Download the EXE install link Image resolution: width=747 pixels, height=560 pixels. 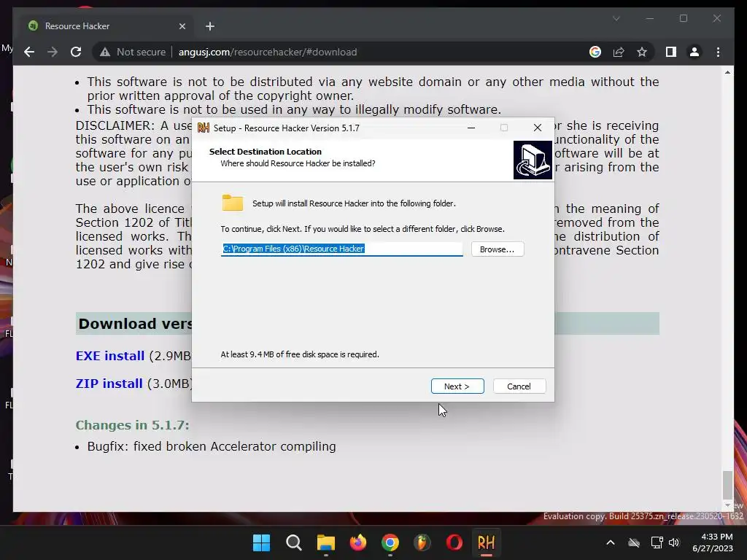coord(110,356)
